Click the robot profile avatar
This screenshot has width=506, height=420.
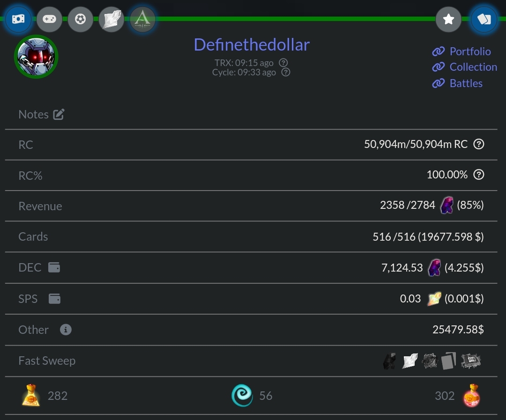(x=36, y=57)
